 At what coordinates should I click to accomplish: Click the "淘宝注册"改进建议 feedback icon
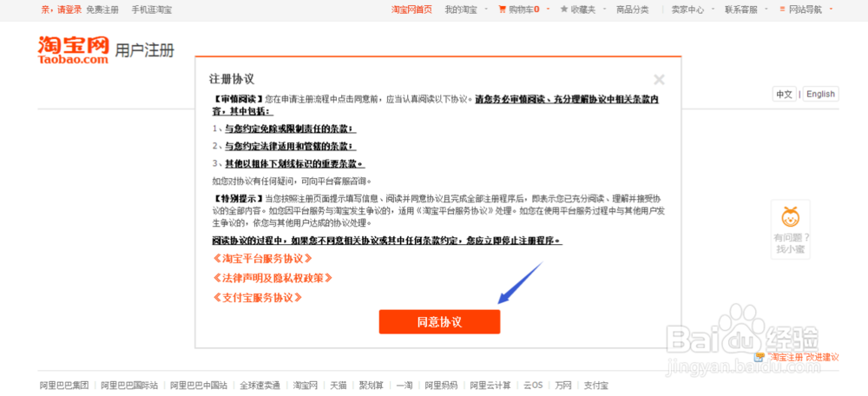click(760, 357)
